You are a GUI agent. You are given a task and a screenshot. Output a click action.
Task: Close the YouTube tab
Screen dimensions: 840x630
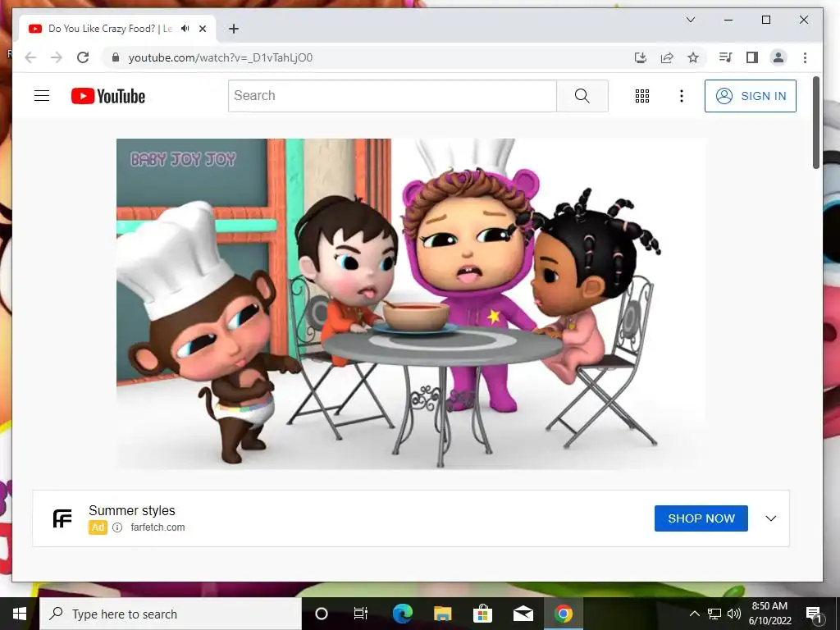203,29
